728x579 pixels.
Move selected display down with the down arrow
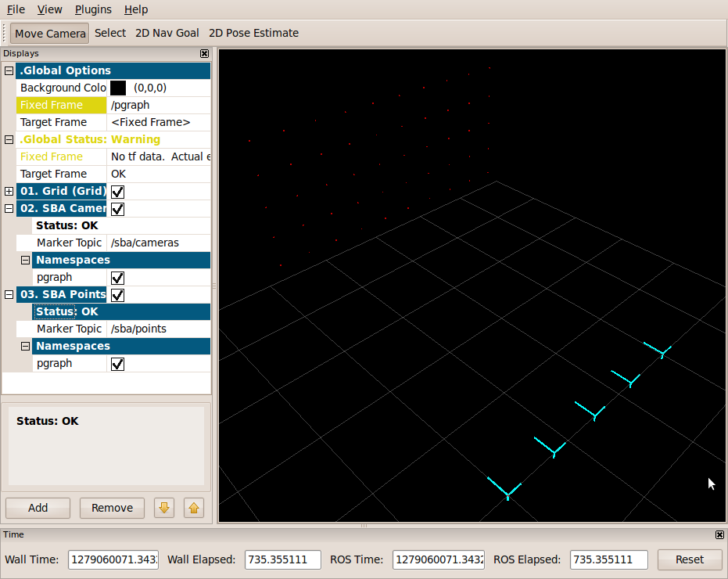pyautogui.click(x=164, y=508)
